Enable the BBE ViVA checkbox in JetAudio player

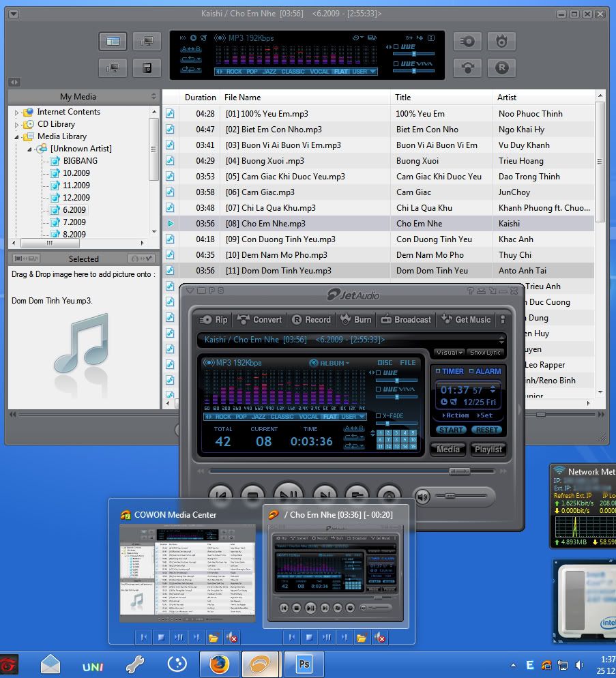click(379, 389)
